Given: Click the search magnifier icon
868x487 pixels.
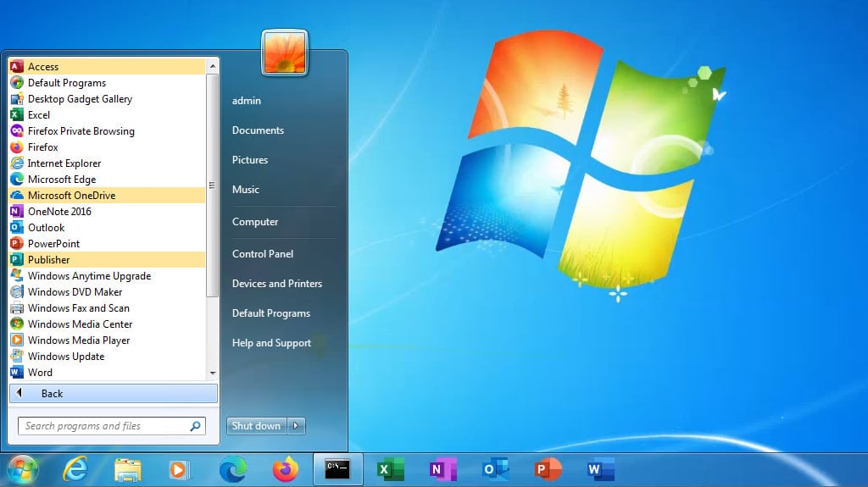Looking at the screenshot, I should tap(196, 425).
